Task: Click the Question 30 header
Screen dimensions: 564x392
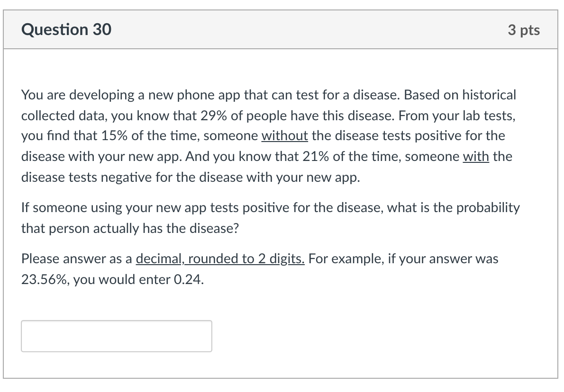Action: tap(66, 29)
